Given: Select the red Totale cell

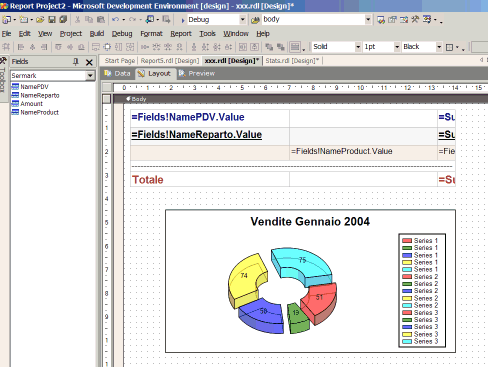Looking at the screenshot, I should [x=210, y=180].
